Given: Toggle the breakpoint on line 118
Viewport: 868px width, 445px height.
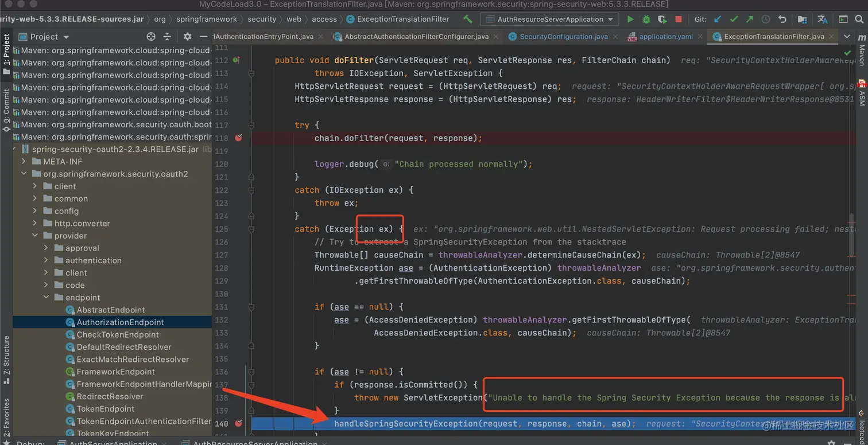Looking at the screenshot, I should (x=238, y=138).
